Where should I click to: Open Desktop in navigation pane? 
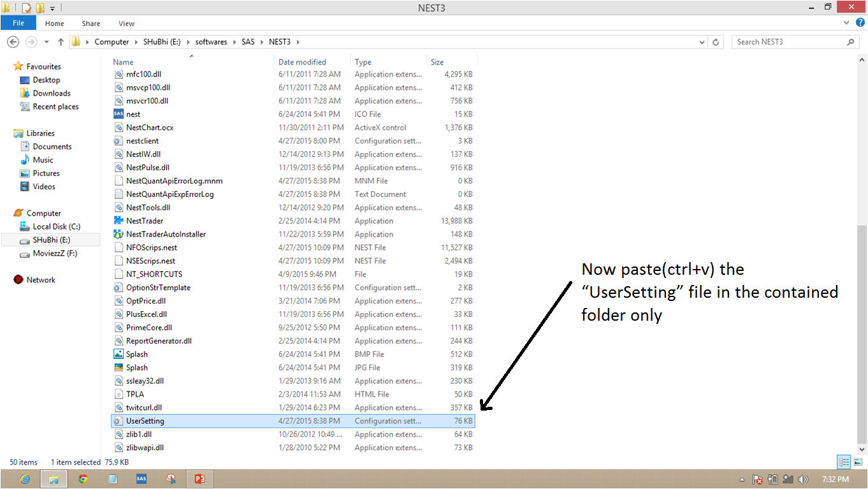(x=46, y=80)
